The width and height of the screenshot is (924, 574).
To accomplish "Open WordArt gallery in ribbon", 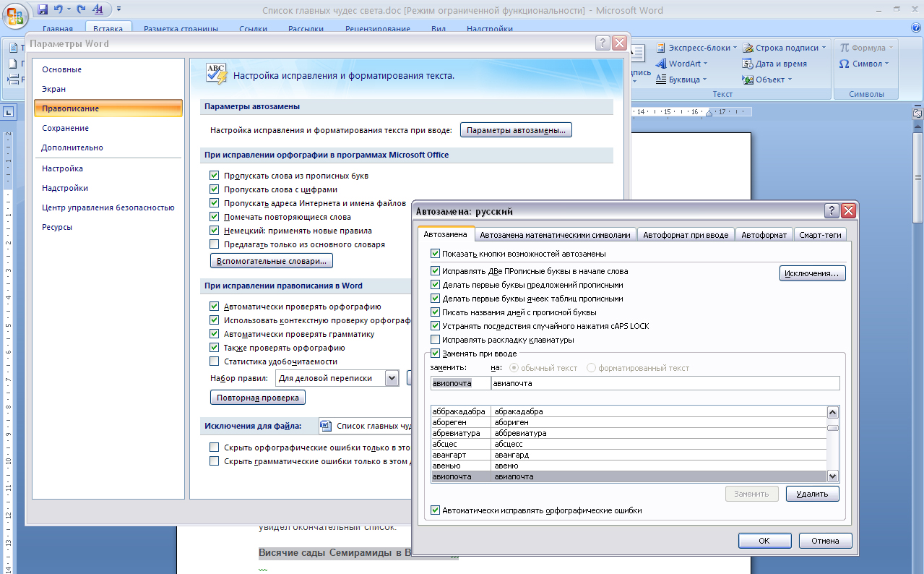I will coord(681,64).
